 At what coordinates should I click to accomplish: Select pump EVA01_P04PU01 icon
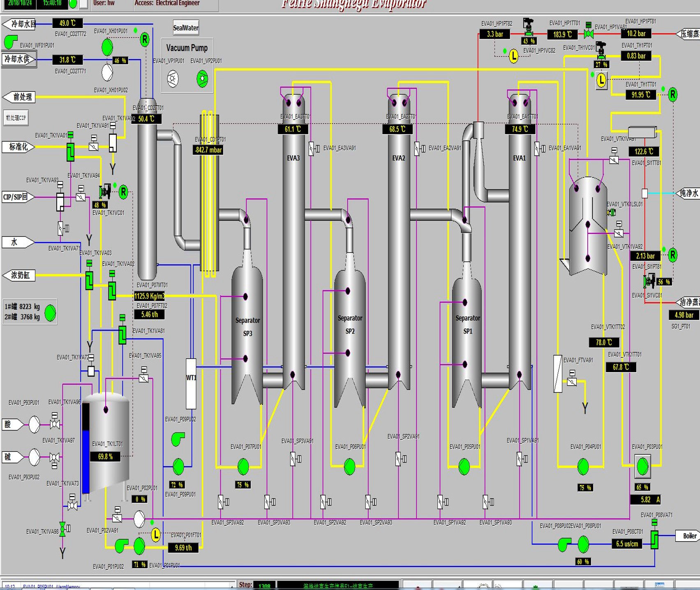pyautogui.click(x=583, y=466)
